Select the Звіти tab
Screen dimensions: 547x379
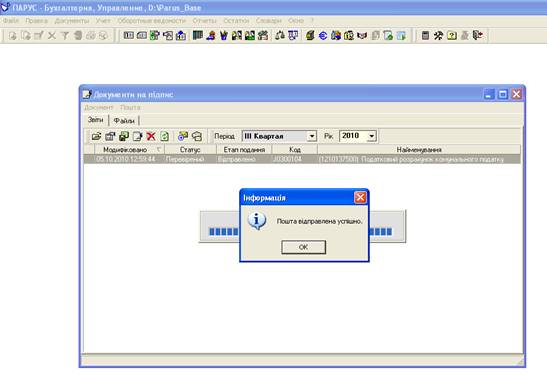tap(95, 120)
